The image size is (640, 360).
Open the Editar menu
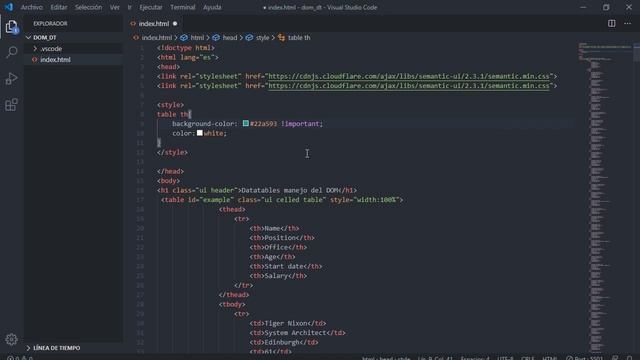coord(59,7)
